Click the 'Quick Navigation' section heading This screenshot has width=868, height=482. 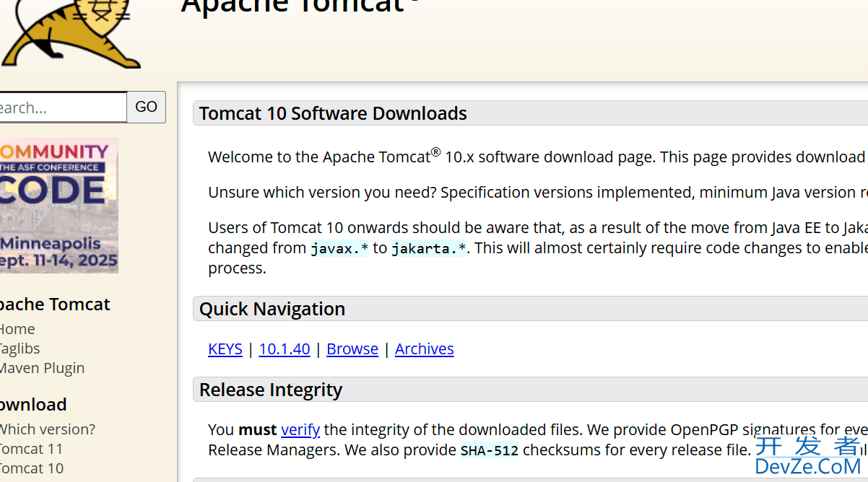(x=272, y=309)
